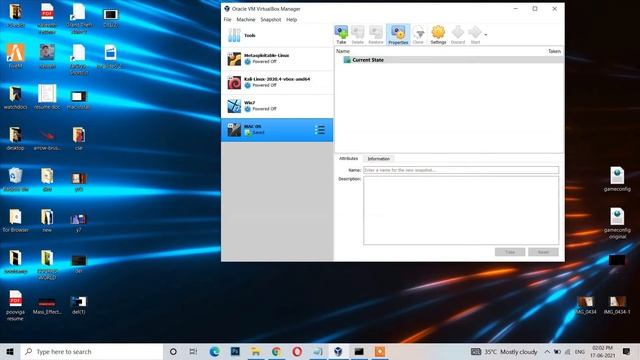Select the IMG_0434 image thumbnail
This screenshot has width=640, height=360.
(586, 305)
